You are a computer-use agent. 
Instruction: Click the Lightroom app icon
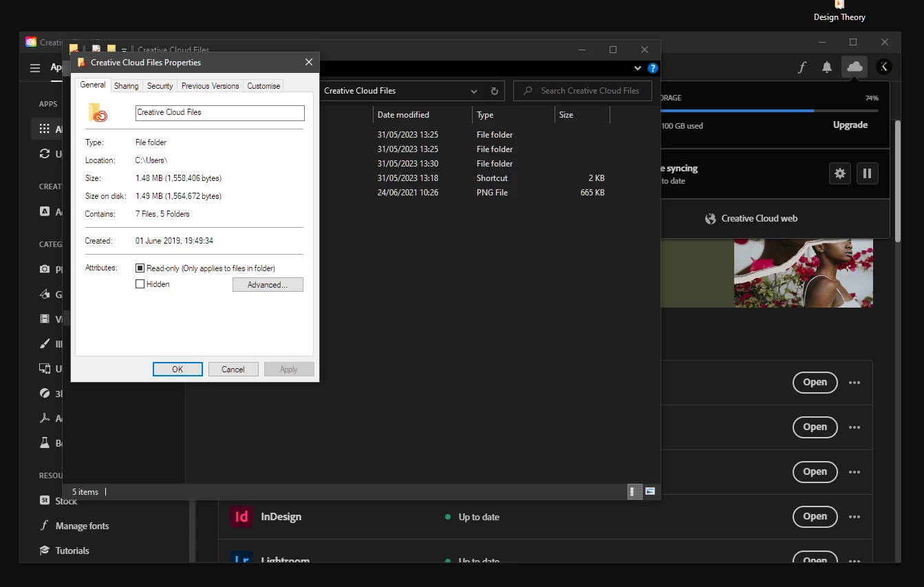pos(241,557)
